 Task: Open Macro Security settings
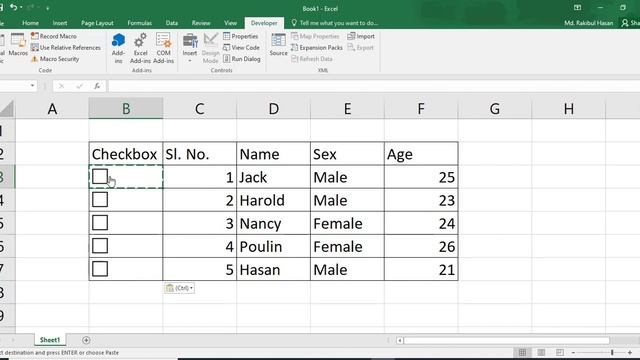point(55,59)
